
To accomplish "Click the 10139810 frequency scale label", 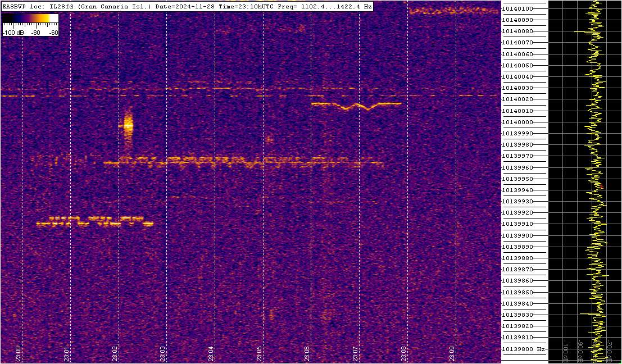I will point(517,338).
